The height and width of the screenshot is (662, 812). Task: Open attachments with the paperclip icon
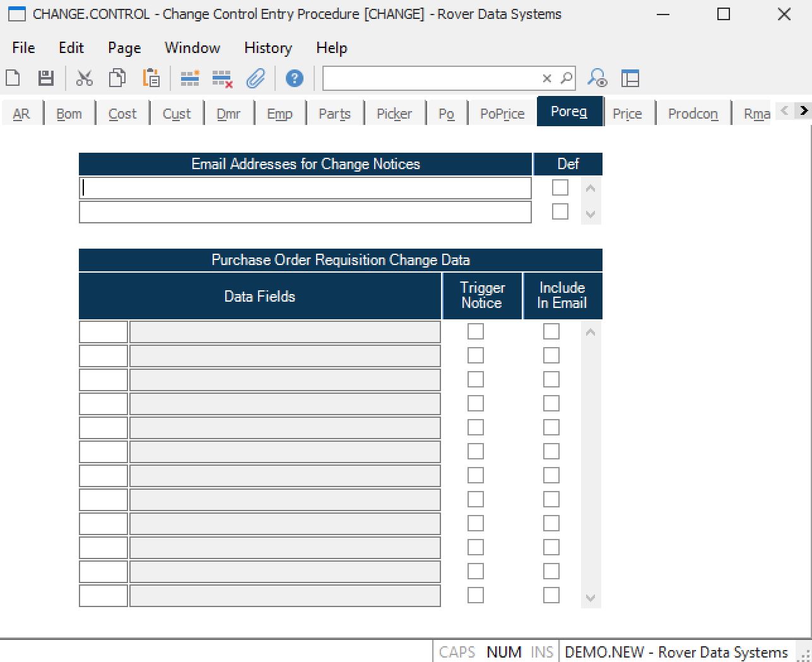pos(256,78)
